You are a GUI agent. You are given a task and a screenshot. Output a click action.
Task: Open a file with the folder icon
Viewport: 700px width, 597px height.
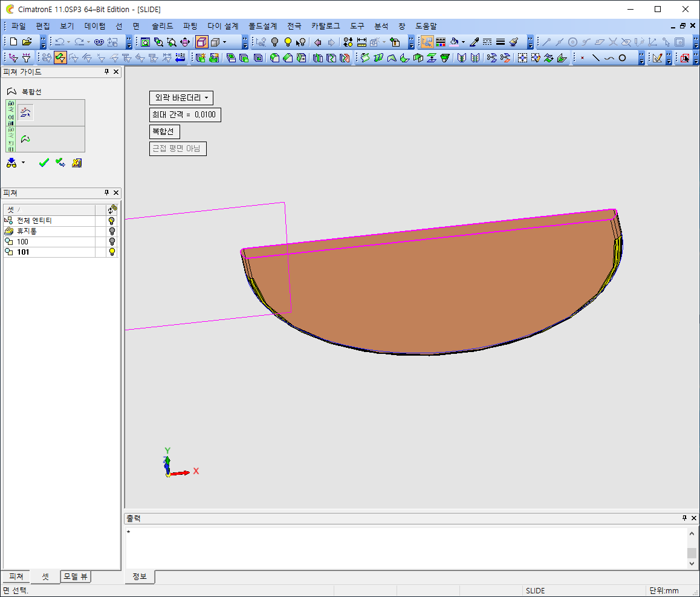click(27, 42)
